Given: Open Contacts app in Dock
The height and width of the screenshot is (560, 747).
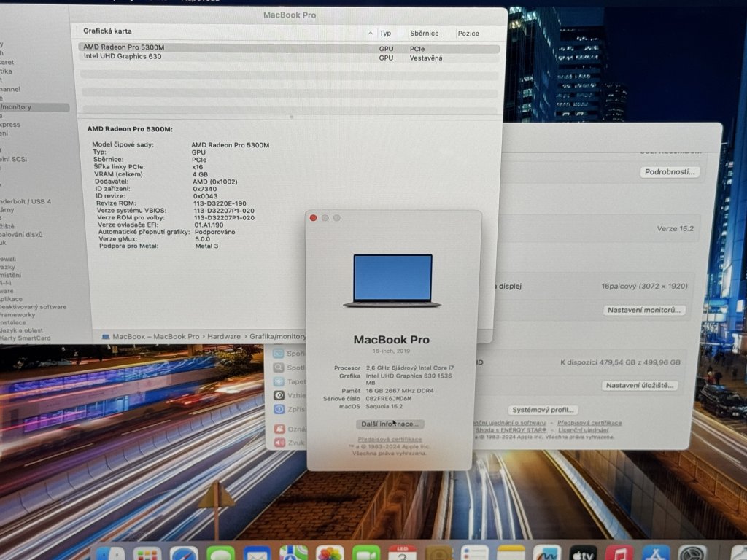Looking at the screenshot, I should (x=438, y=554).
